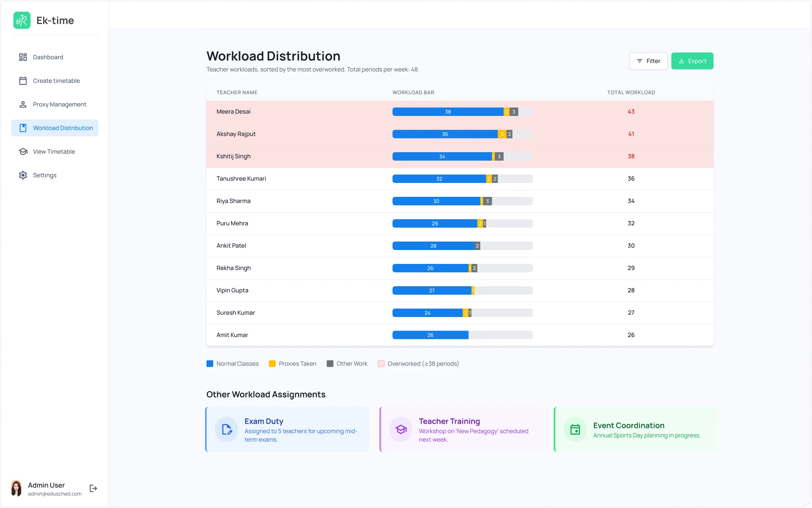Select the Rekha Singh name cell
Viewport: 812px width, 508px height.
[x=233, y=268]
